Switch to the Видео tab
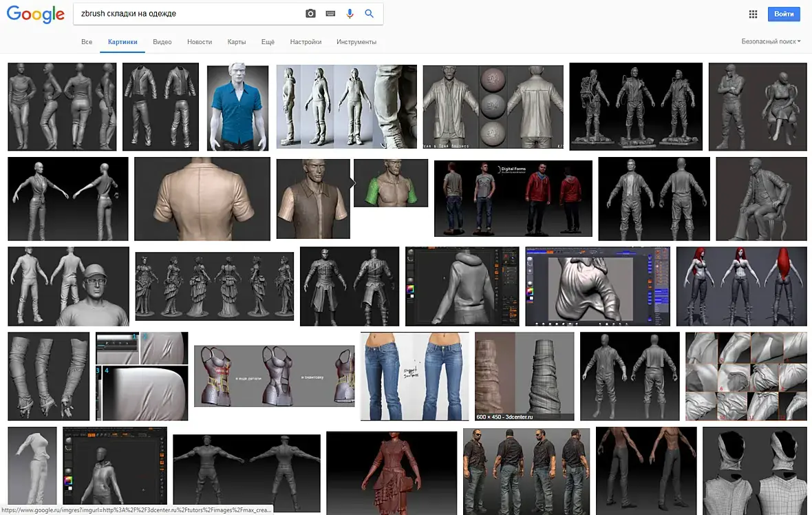 pos(162,42)
